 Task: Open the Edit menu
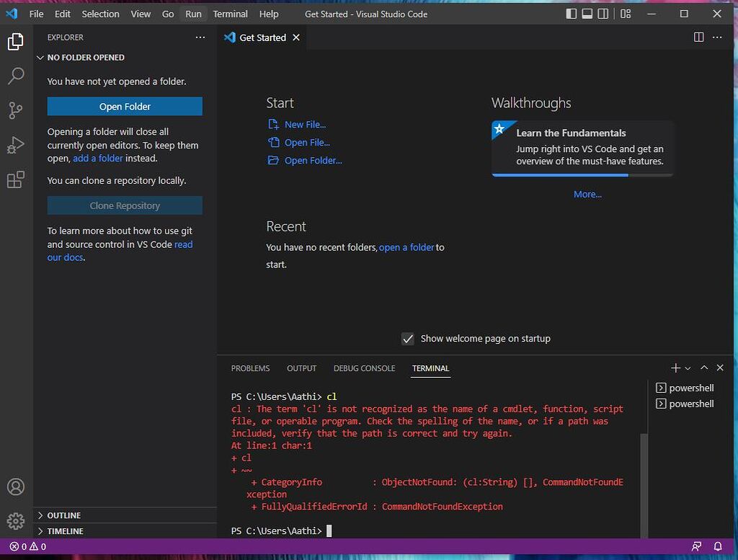(x=63, y=14)
